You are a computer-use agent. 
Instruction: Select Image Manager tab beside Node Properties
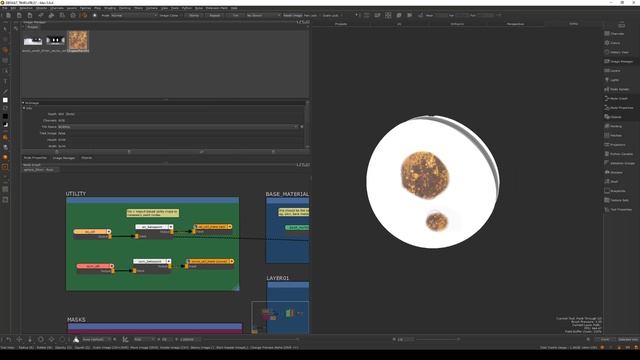[64, 158]
